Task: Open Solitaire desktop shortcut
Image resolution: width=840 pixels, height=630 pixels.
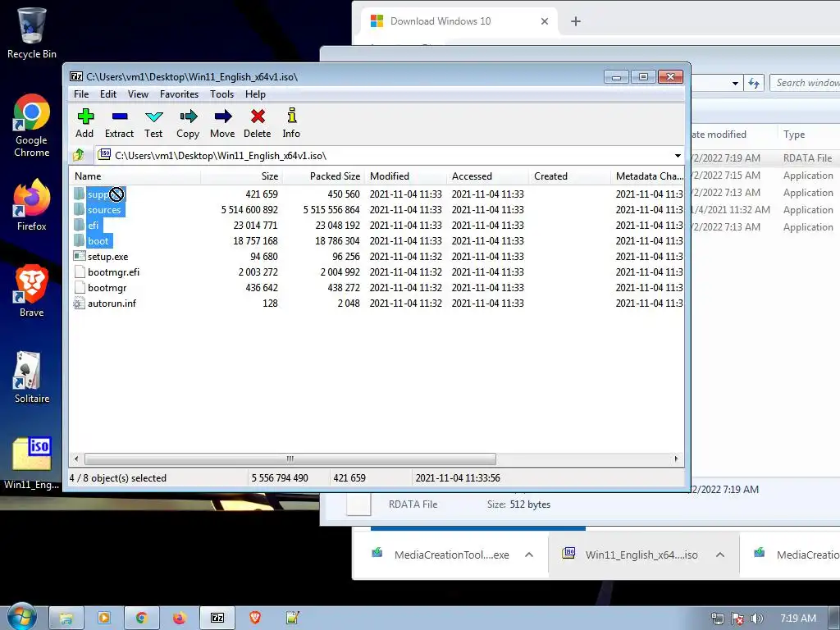Action: (32, 377)
